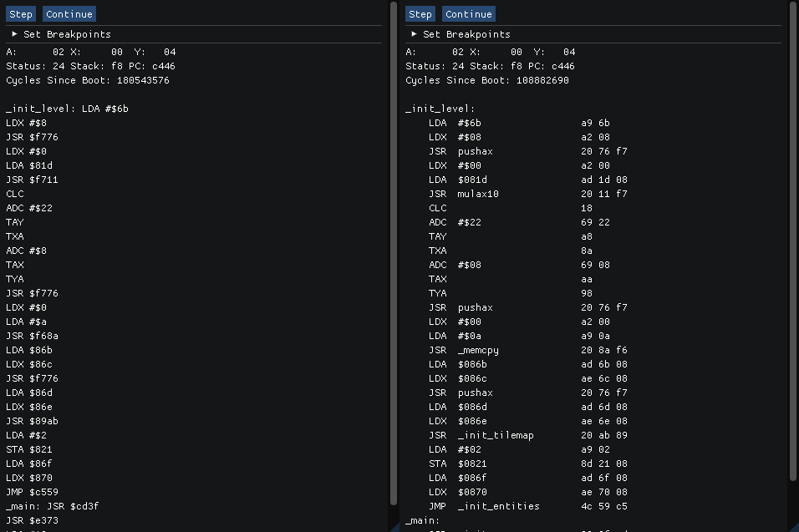Click right panel 'Status: 24 Stack: f8 PC: c446'
Screen dimensions: 799x532
[491, 66]
